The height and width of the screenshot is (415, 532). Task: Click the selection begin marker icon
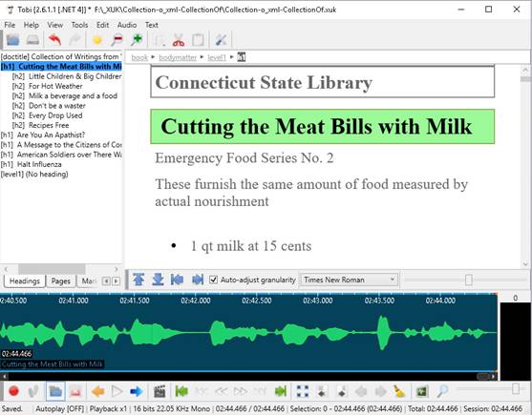point(322,391)
